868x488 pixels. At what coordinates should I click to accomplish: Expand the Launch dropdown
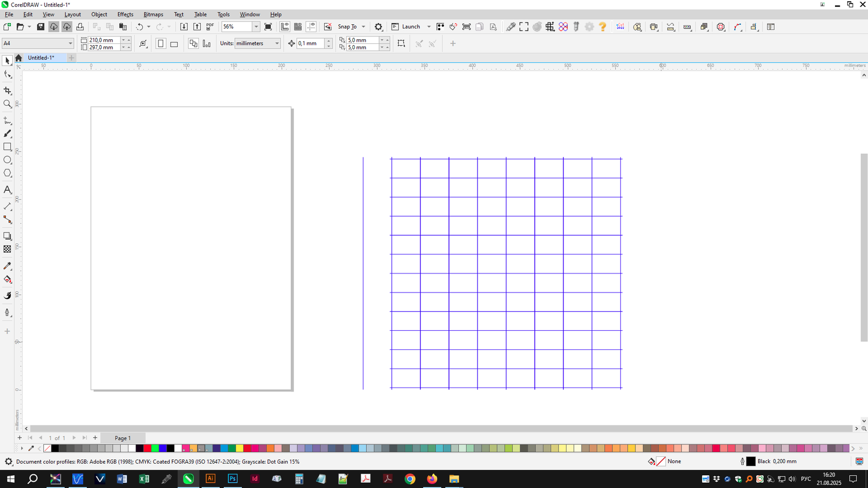(x=429, y=27)
